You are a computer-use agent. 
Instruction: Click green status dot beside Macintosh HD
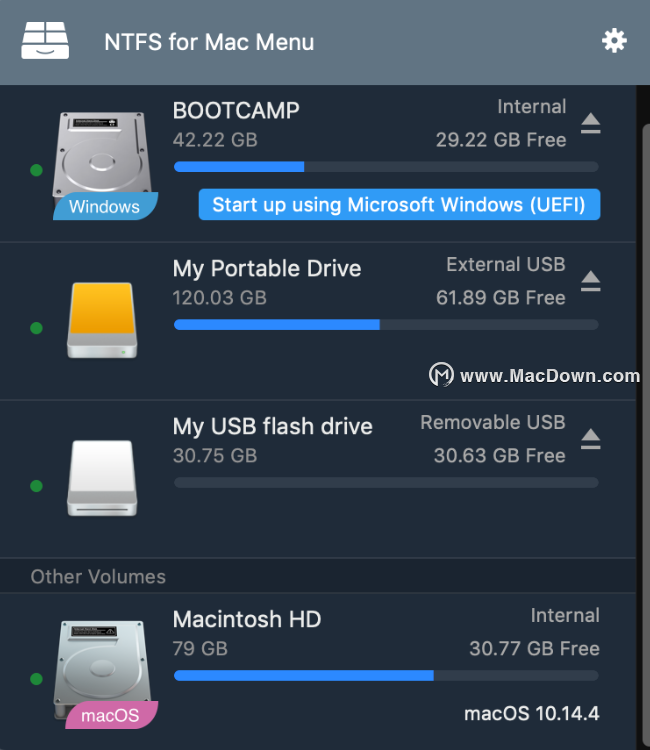(x=36, y=679)
